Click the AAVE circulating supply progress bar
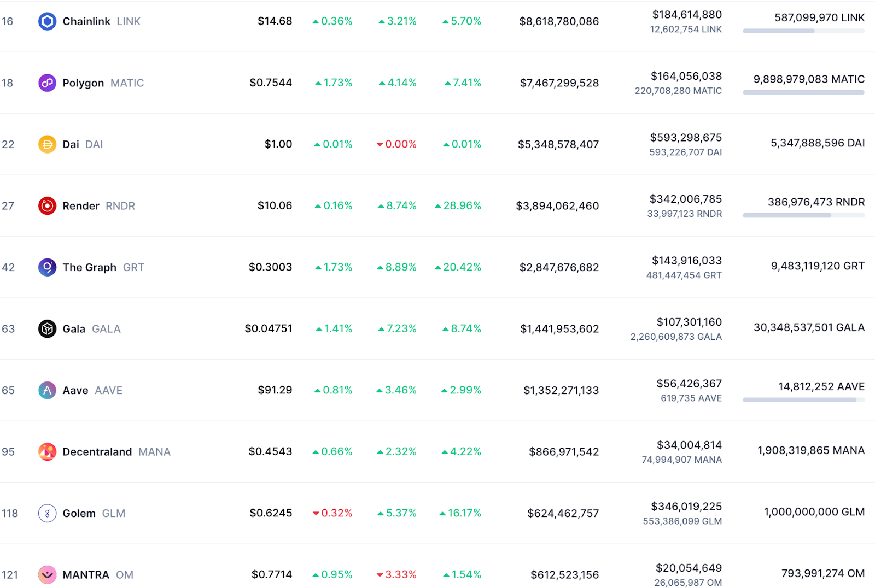The height and width of the screenshot is (588, 875). tap(803, 400)
